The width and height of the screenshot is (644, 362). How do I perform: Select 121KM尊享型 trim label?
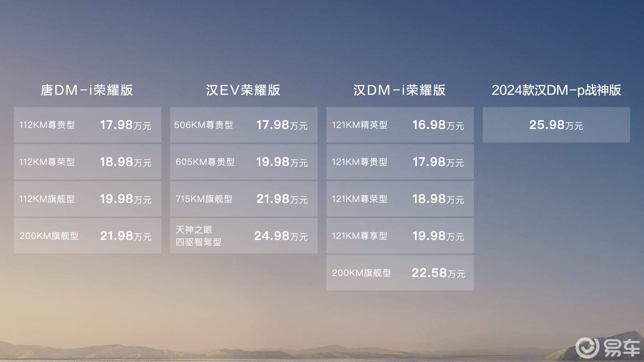tap(360, 236)
